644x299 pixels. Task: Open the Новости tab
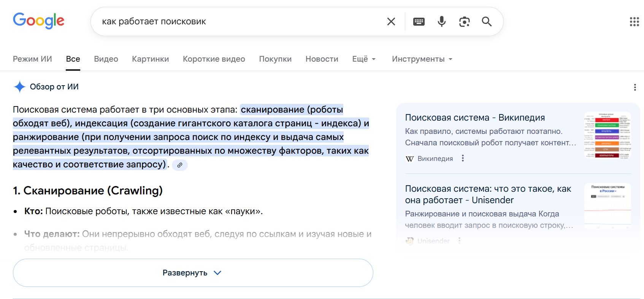[x=322, y=59]
